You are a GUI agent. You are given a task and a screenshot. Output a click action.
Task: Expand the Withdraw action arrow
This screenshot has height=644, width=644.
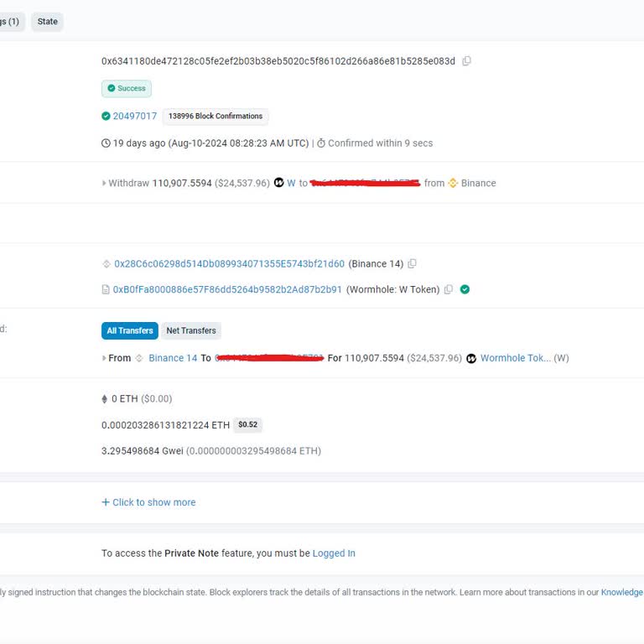(104, 184)
